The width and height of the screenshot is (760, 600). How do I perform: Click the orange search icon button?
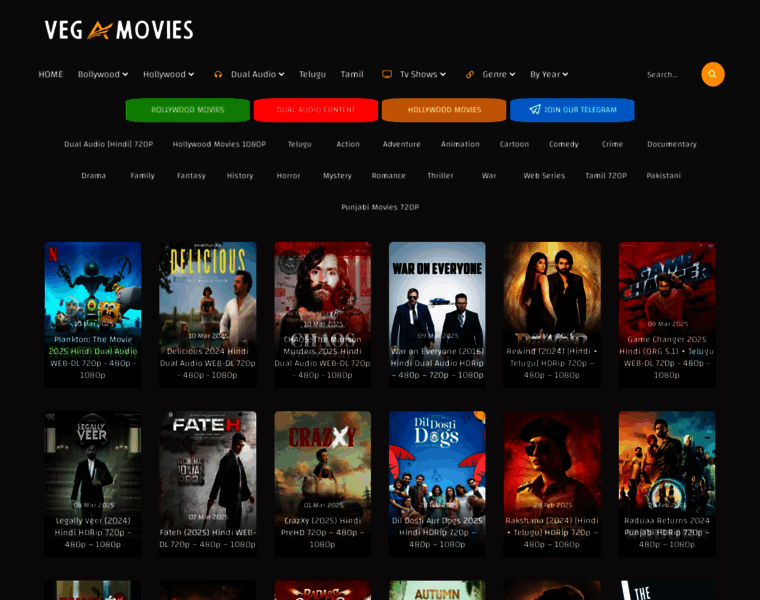[712, 74]
